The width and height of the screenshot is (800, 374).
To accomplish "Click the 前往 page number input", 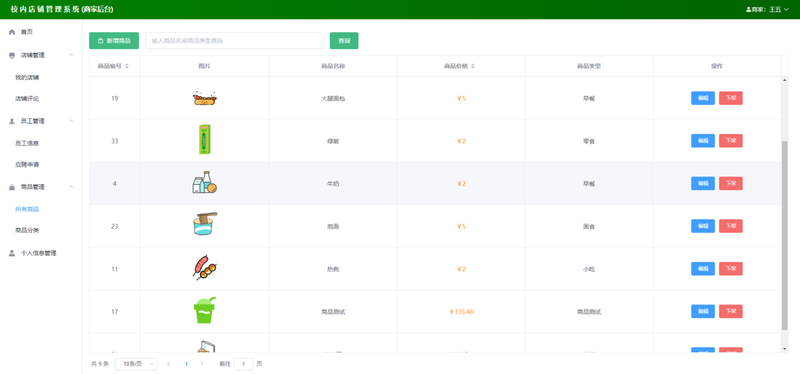I will (x=244, y=364).
